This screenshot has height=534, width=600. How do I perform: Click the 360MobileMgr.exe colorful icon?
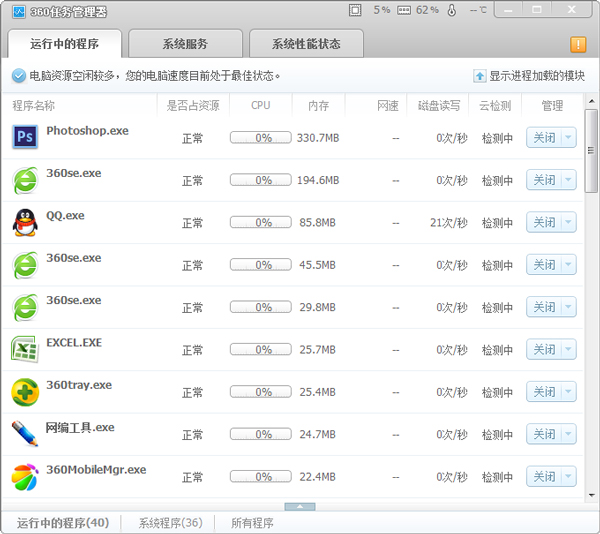(25, 477)
